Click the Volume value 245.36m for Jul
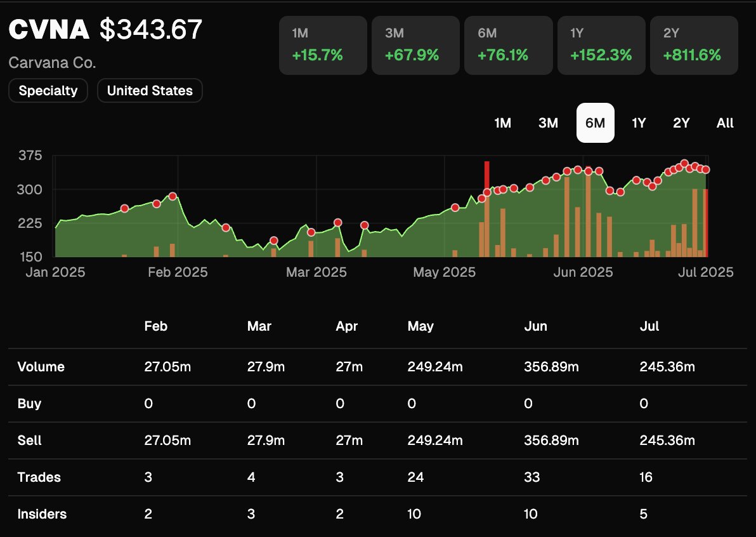 click(667, 367)
